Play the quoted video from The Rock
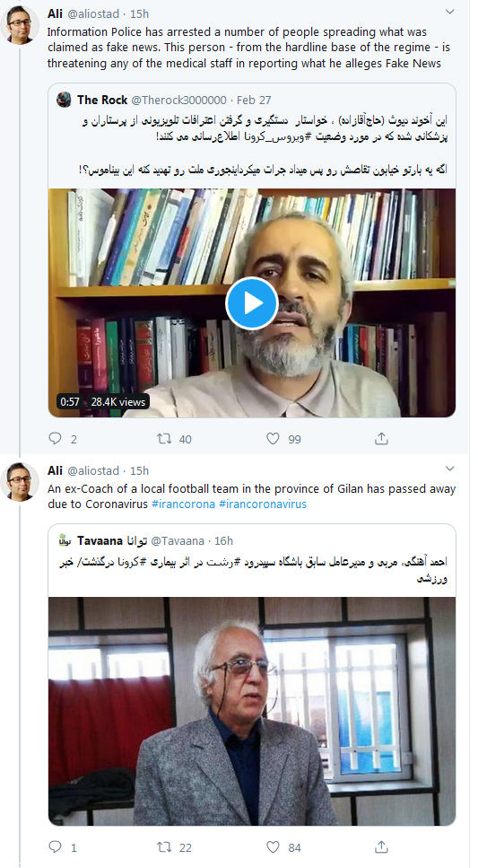 click(x=252, y=302)
